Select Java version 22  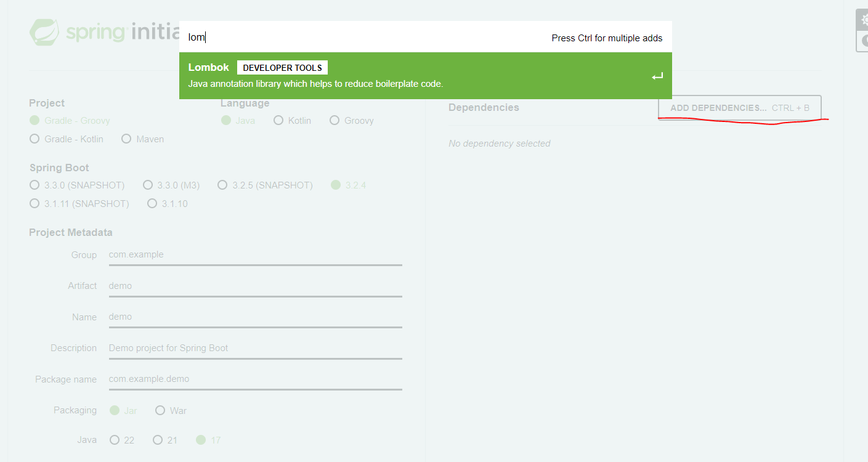point(122,440)
